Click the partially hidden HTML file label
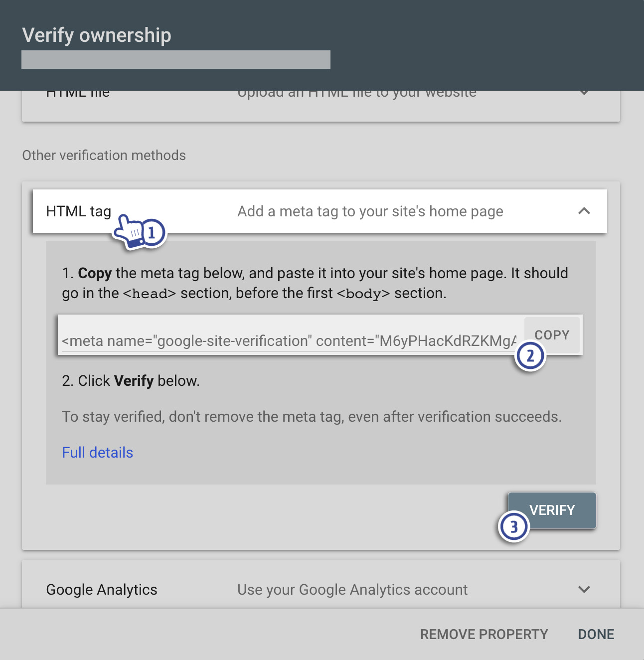This screenshot has height=660, width=644. (78, 94)
